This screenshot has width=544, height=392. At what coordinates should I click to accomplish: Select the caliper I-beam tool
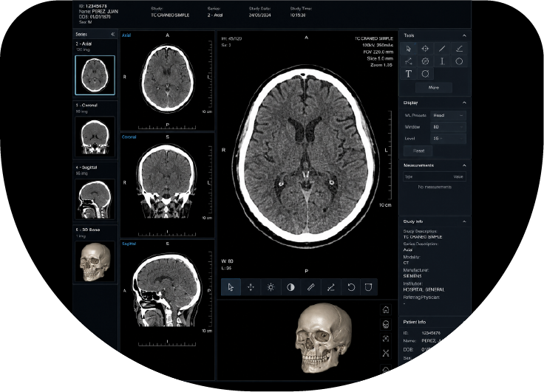coord(442,61)
